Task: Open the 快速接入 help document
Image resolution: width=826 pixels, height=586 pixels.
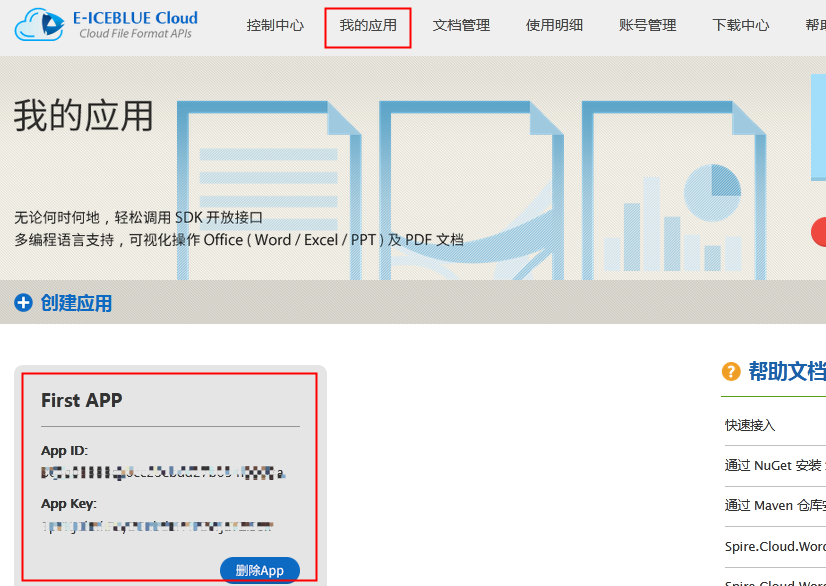Action: pyautogui.click(x=750, y=425)
